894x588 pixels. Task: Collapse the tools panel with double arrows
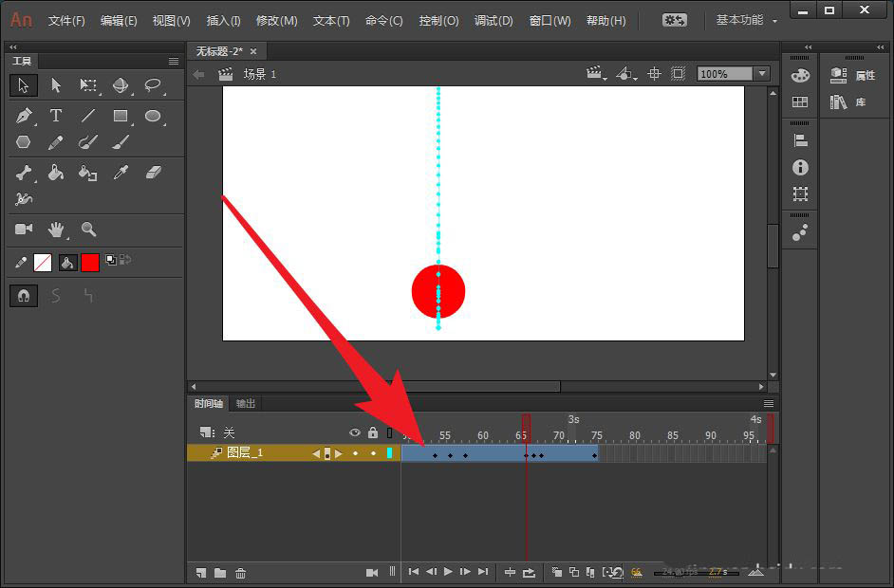pos(13,47)
